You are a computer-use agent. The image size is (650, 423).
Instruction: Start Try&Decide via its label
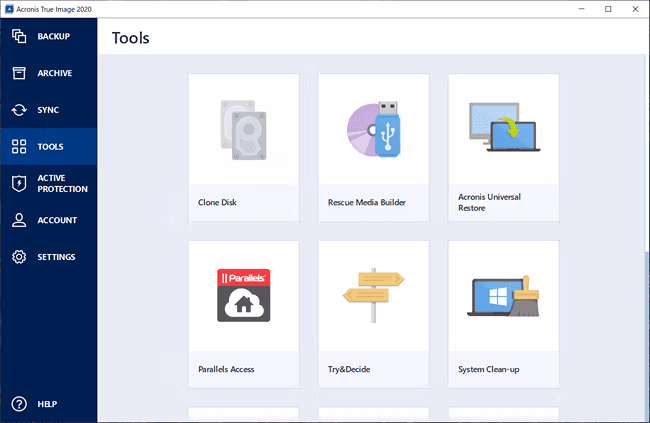349,369
